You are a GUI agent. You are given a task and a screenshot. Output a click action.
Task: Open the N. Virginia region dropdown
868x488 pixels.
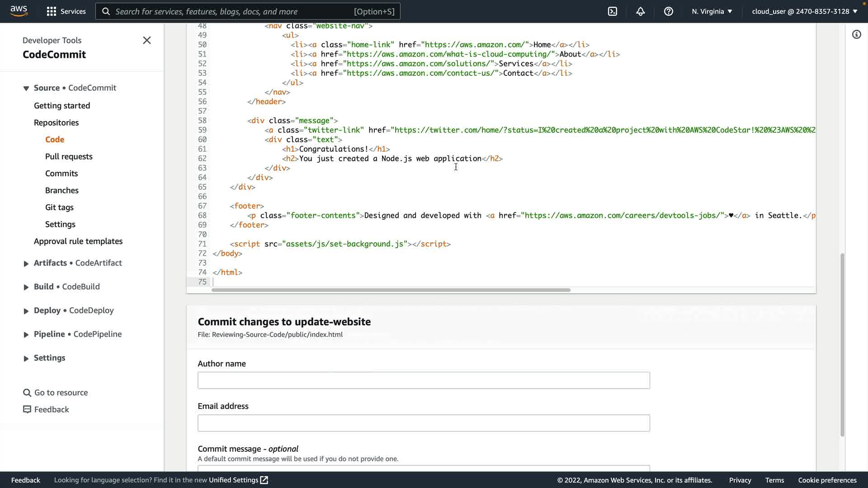pos(712,11)
